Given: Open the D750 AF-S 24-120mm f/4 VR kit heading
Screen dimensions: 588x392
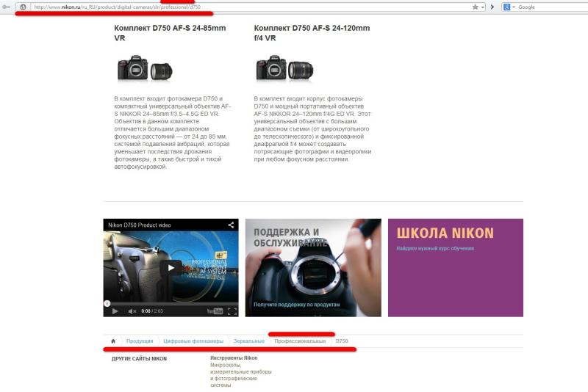Looking at the screenshot, I should pyautogui.click(x=312, y=33).
